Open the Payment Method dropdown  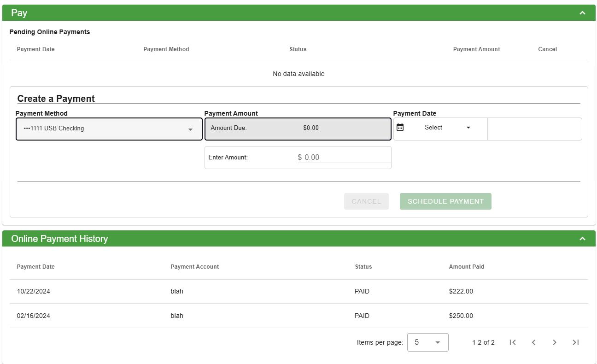[109, 129]
